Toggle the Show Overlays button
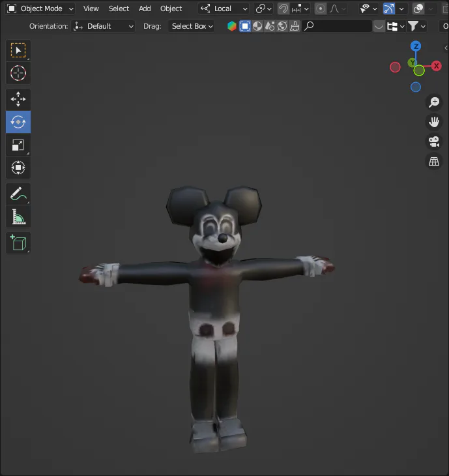Image resolution: width=449 pixels, height=476 pixels. pyautogui.click(x=418, y=9)
